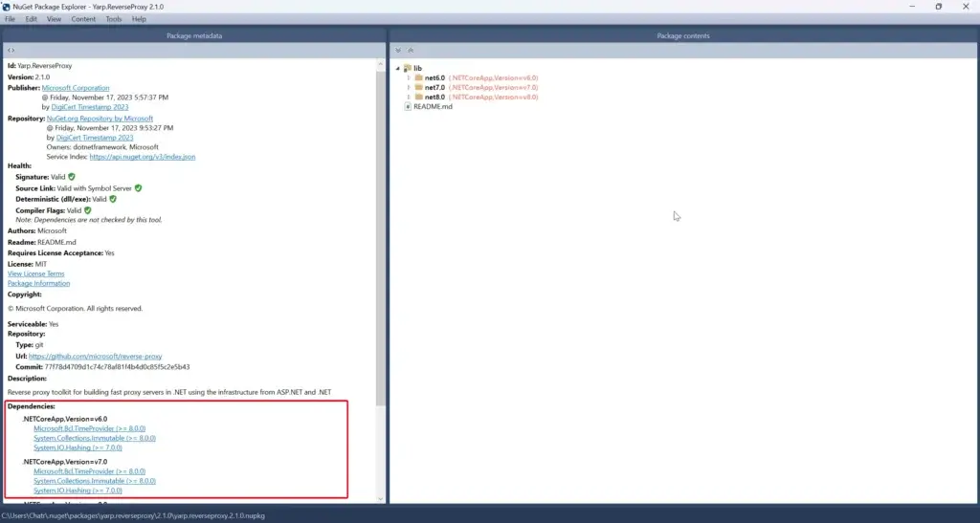The width and height of the screenshot is (980, 523).
Task: Click the Compiler Flags valid shield icon
Action: click(87, 210)
